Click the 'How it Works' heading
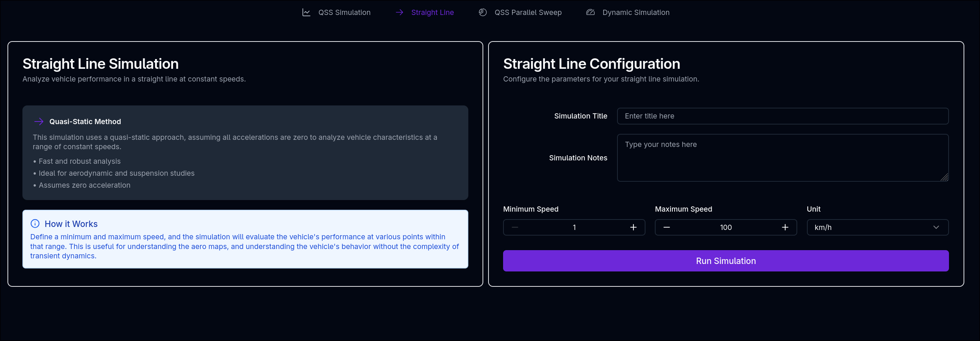 (71, 224)
